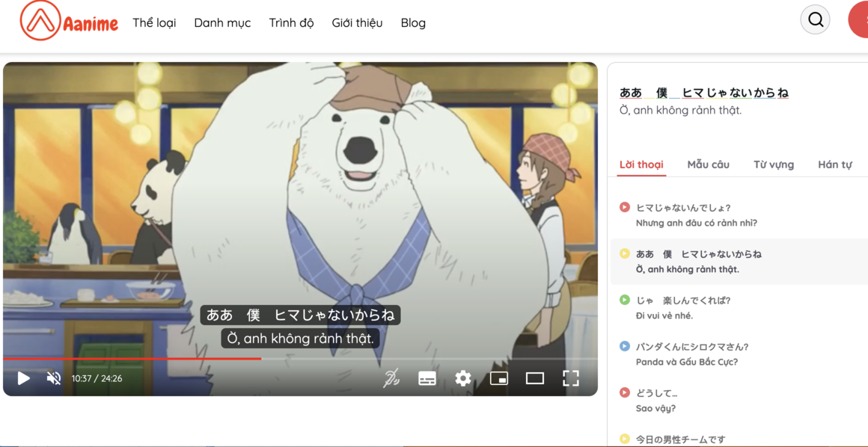This screenshot has width=868, height=447.
Task: Open the Giới thiệu page
Action: click(357, 22)
